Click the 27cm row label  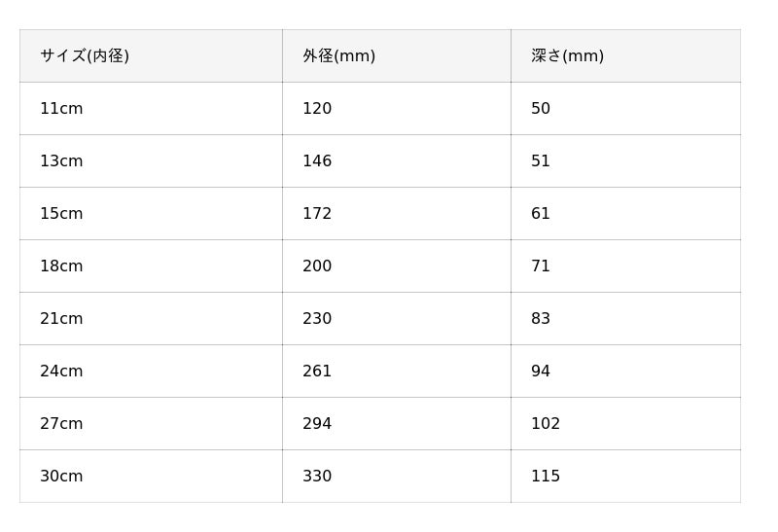(61, 424)
